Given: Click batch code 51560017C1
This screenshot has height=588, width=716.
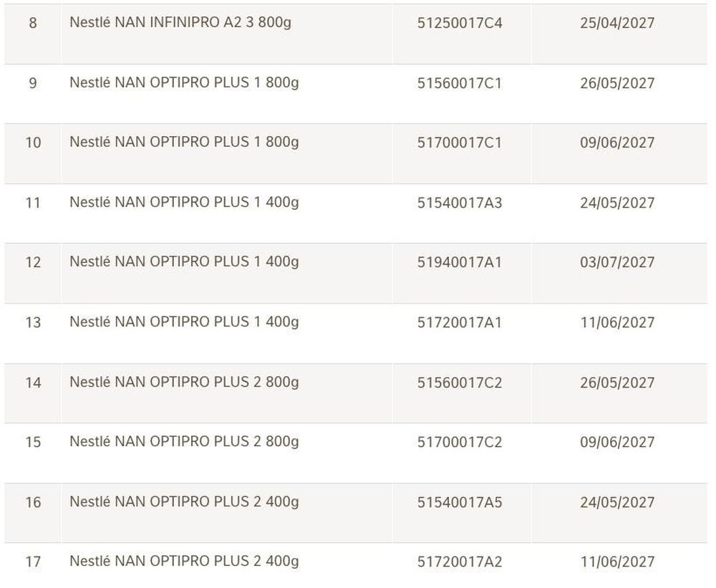Looking at the screenshot, I should click(x=460, y=83).
